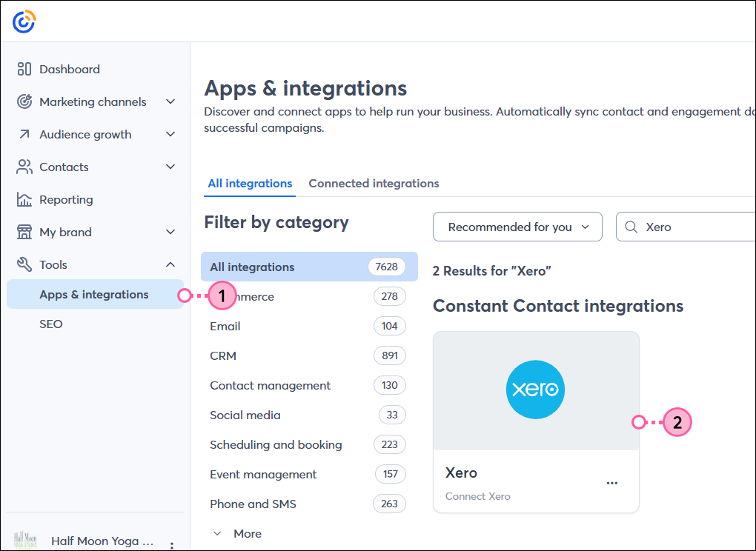
Task: Click the Filter by category heading
Action: (x=276, y=222)
